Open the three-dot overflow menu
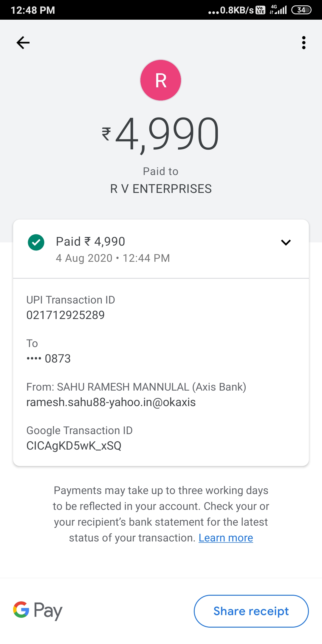Viewport: 322px width, 644px height. (x=304, y=43)
